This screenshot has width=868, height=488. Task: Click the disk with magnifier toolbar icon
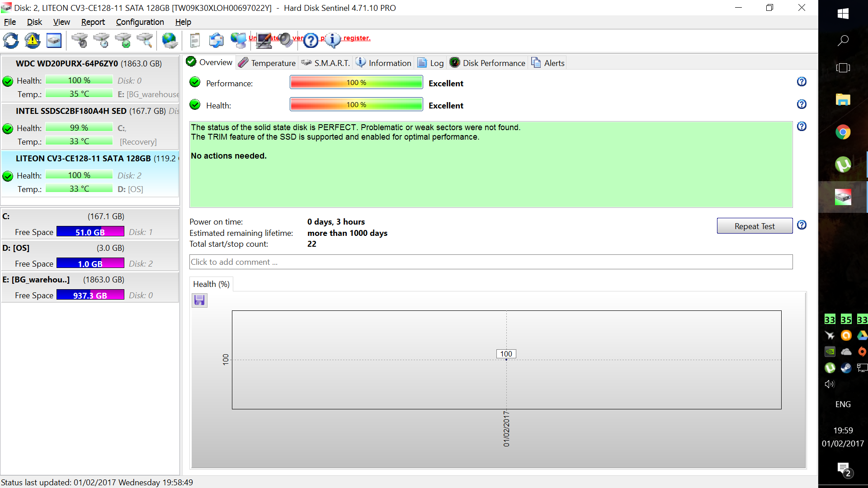(145, 41)
